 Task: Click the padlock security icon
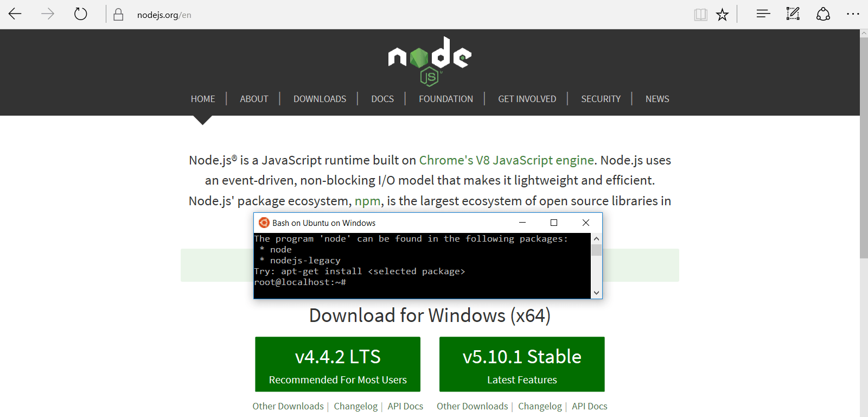coord(118,15)
